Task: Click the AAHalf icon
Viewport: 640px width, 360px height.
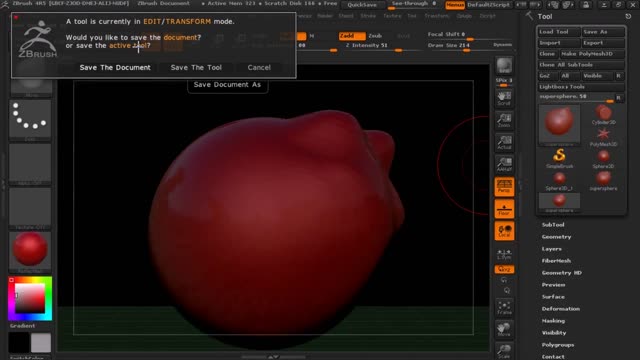Action: coord(504,164)
